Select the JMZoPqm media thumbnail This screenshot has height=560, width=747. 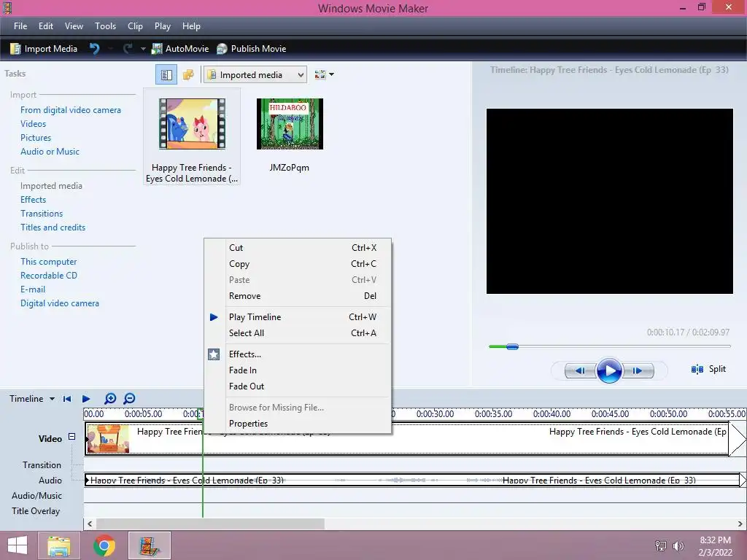pos(290,124)
